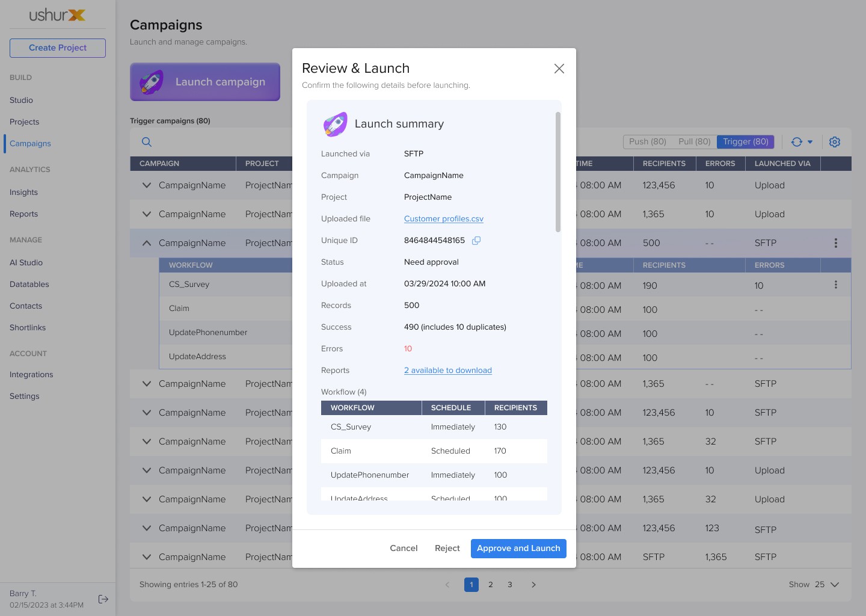This screenshot has height=616, width=866.
Task: Collapse the expanded CampaignName row
Action: pos(147,243)
